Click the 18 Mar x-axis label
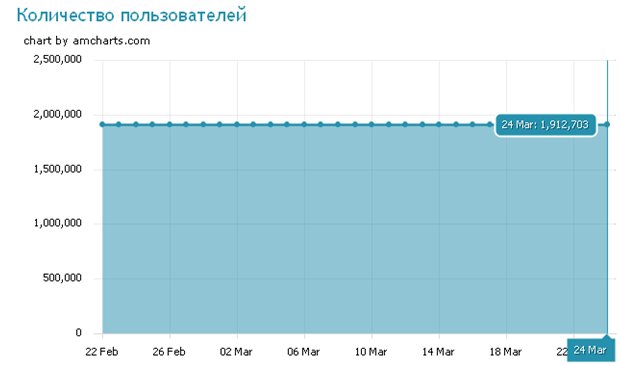This screenshot has width=620, height=366. coord(506,351)
